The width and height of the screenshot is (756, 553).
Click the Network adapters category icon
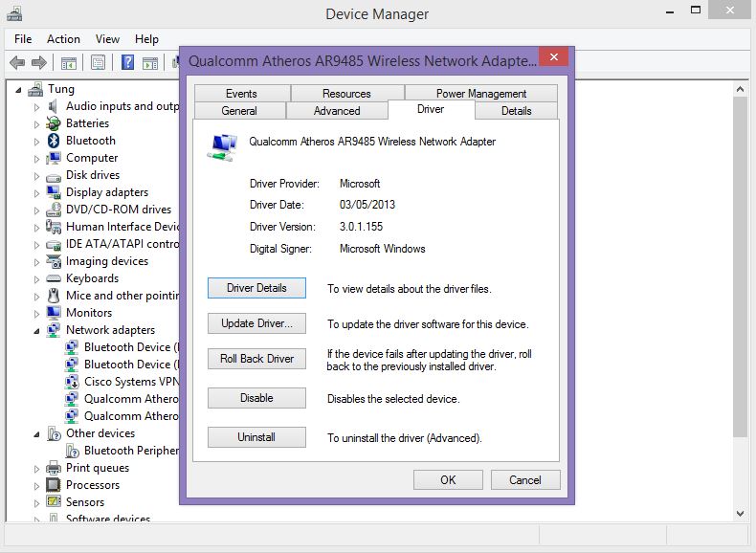point(53,330)
